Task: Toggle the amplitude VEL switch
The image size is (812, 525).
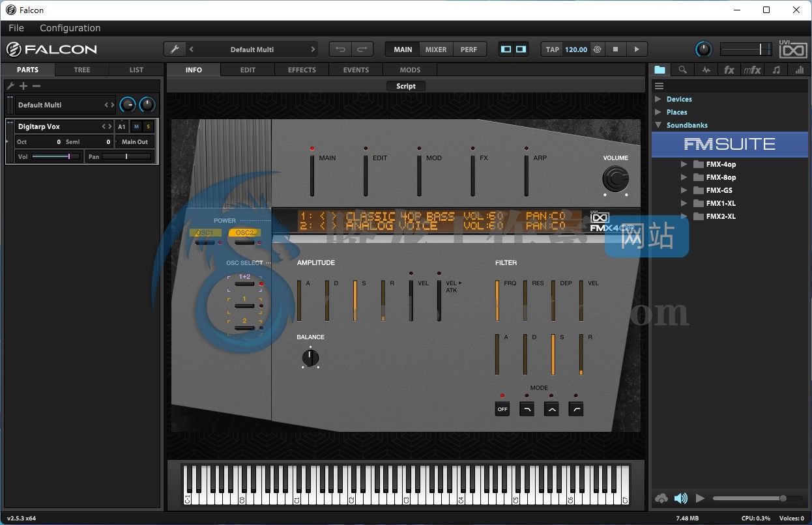Action: pyautogui.click(x=411, y=300)
